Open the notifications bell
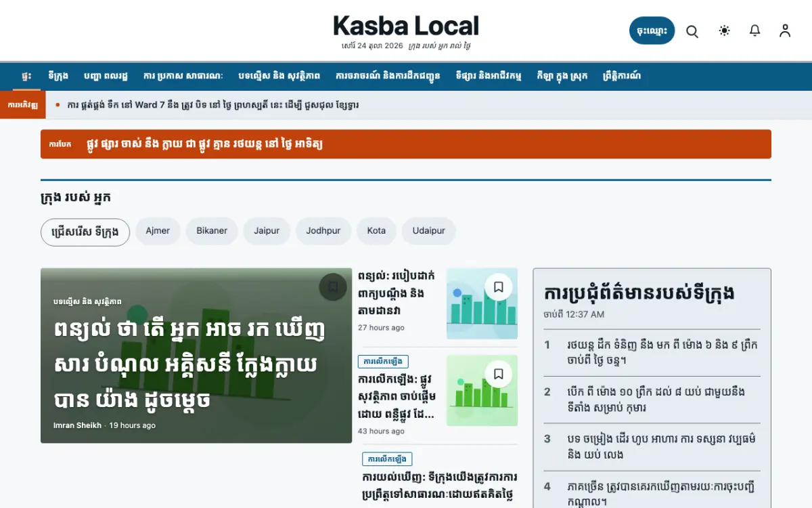The image size is (812, 508). (x=755, y=30)
